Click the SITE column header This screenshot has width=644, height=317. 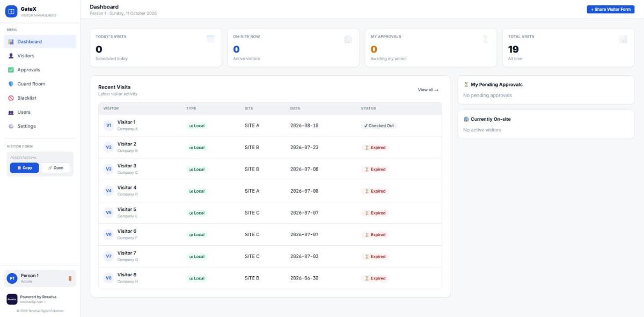pos(248,108)
